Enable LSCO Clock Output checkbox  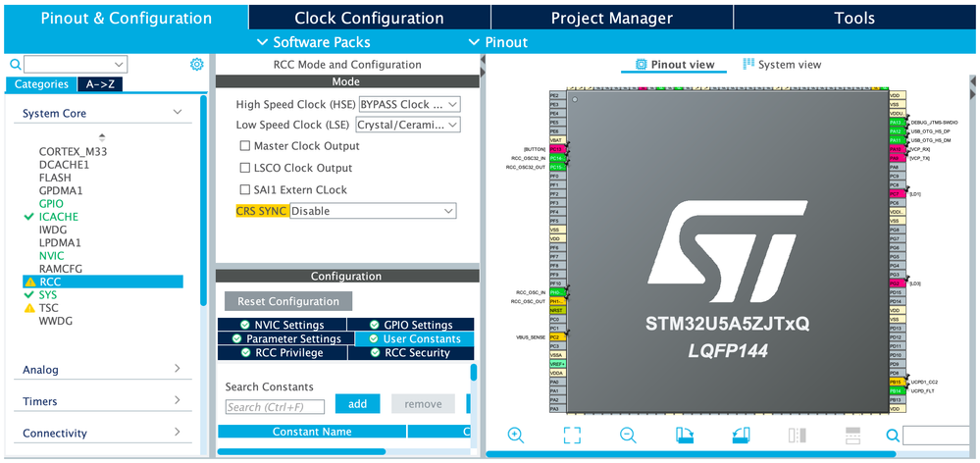pyautogui.click(x=245, y=168)
